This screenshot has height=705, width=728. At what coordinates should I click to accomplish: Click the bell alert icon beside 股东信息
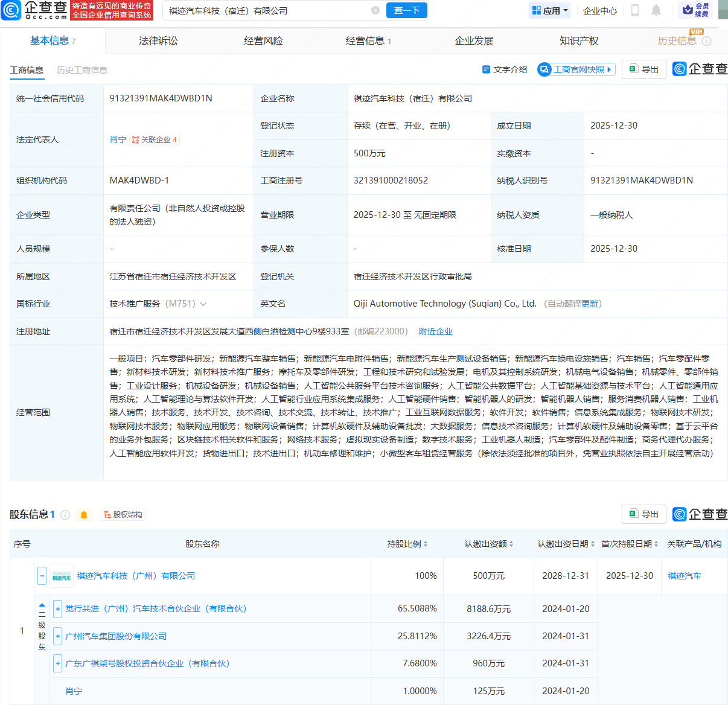[x=84, y=514]
